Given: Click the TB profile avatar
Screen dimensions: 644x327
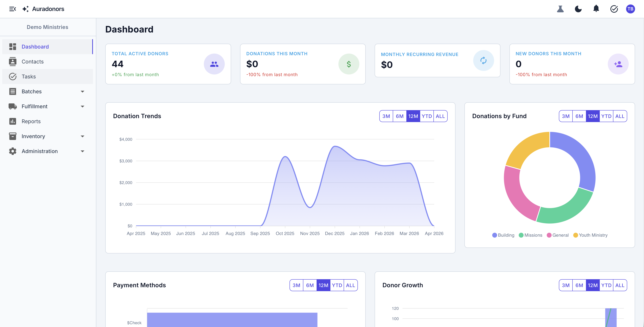Looking at the screenshot, I should pos(631,9).
